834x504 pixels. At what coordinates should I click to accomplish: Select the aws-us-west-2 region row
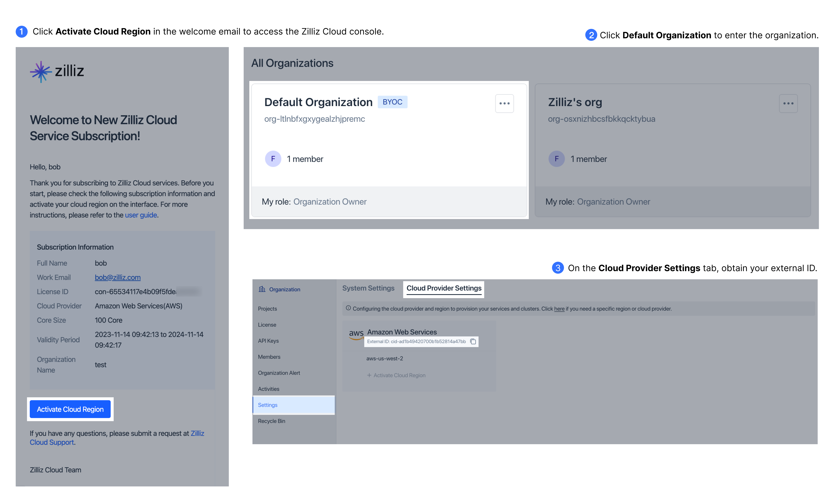(x=385, y=358)
